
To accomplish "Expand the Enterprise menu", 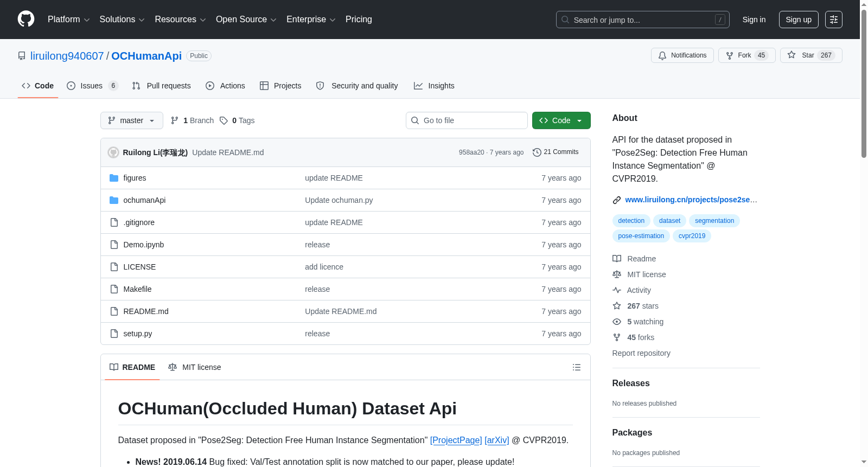I will [x=311, y=20].
